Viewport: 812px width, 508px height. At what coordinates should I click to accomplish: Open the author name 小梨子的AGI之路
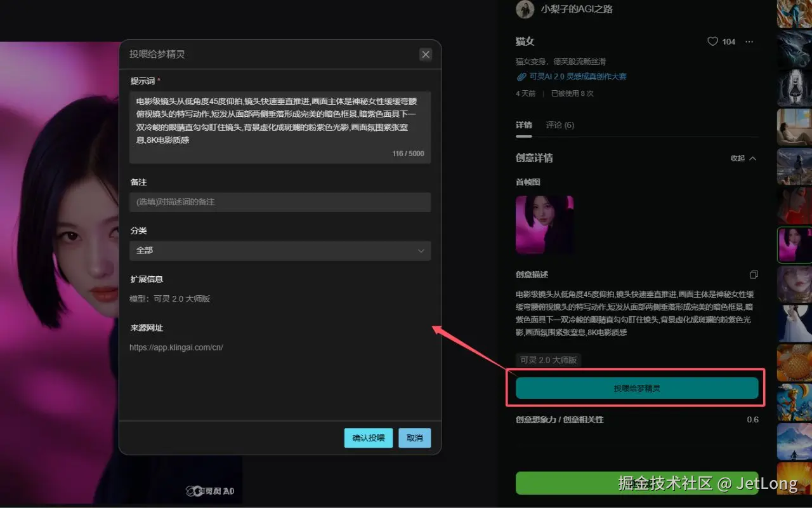point(577,9)
